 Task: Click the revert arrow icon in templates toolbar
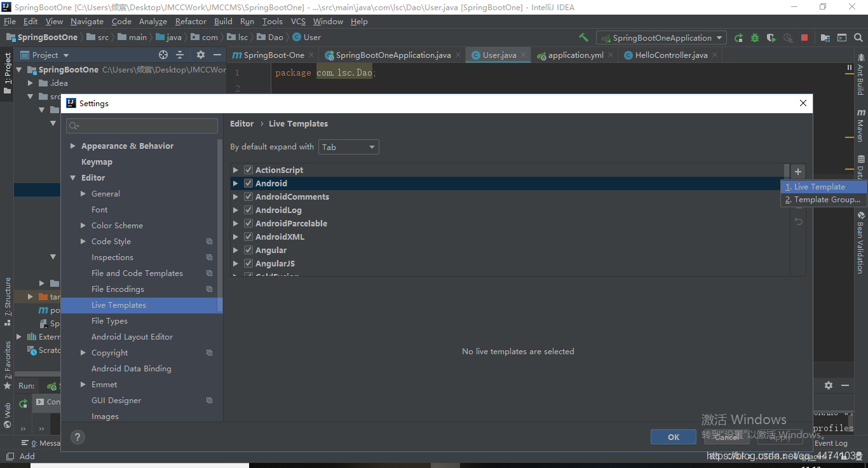point(798,221)
